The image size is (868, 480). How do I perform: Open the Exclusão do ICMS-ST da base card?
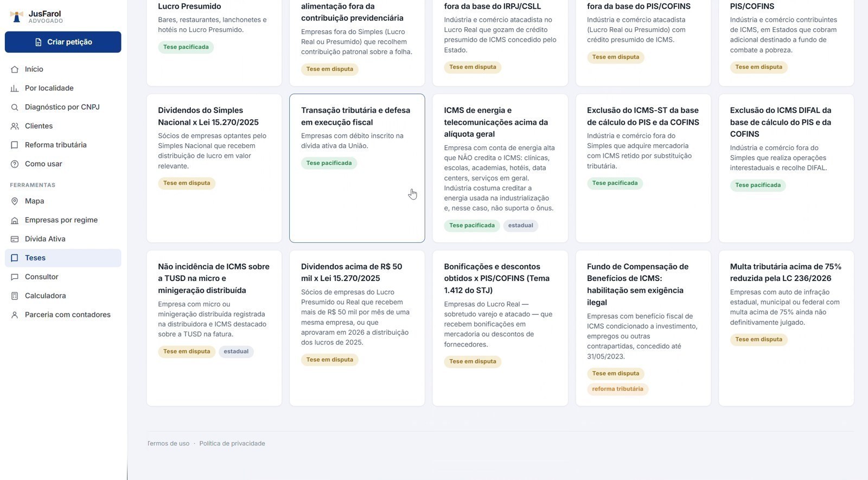click(x=643, y=168)
